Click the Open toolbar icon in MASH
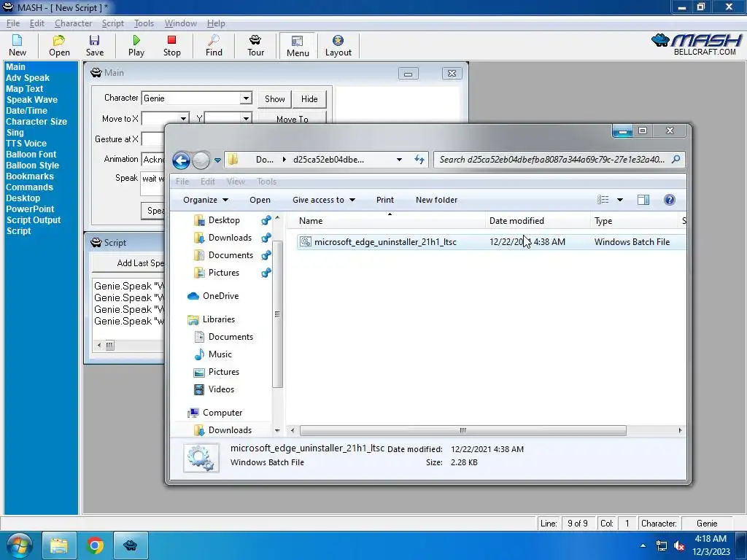Image resolution: width=747 pixels, height=560 pixels. click(59, 46)
